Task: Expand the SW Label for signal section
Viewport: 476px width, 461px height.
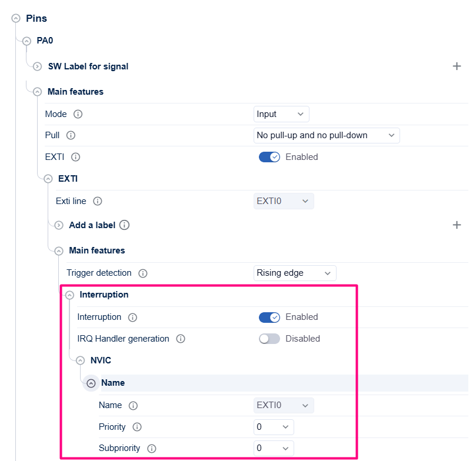Action: click(x=37, y=66)
